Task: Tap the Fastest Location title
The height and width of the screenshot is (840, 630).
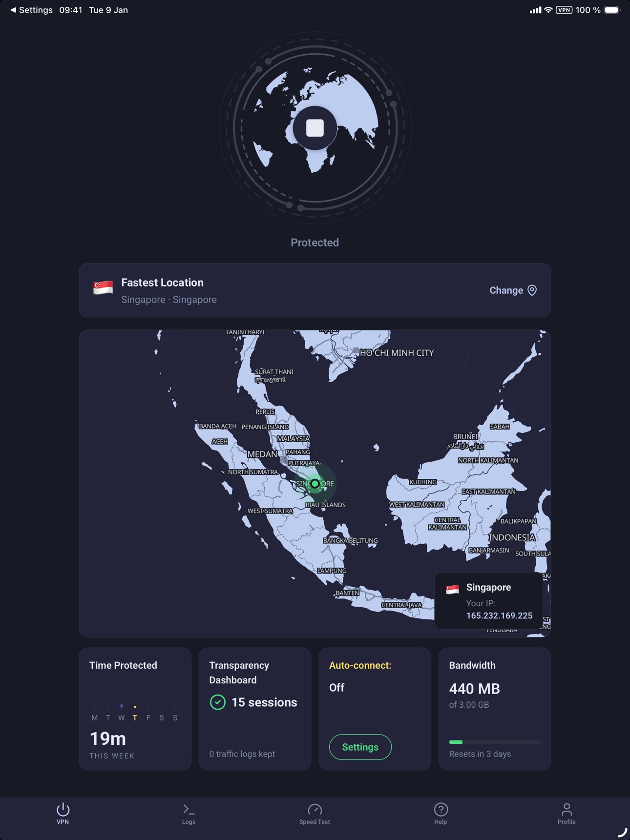Action: (162, 283)
